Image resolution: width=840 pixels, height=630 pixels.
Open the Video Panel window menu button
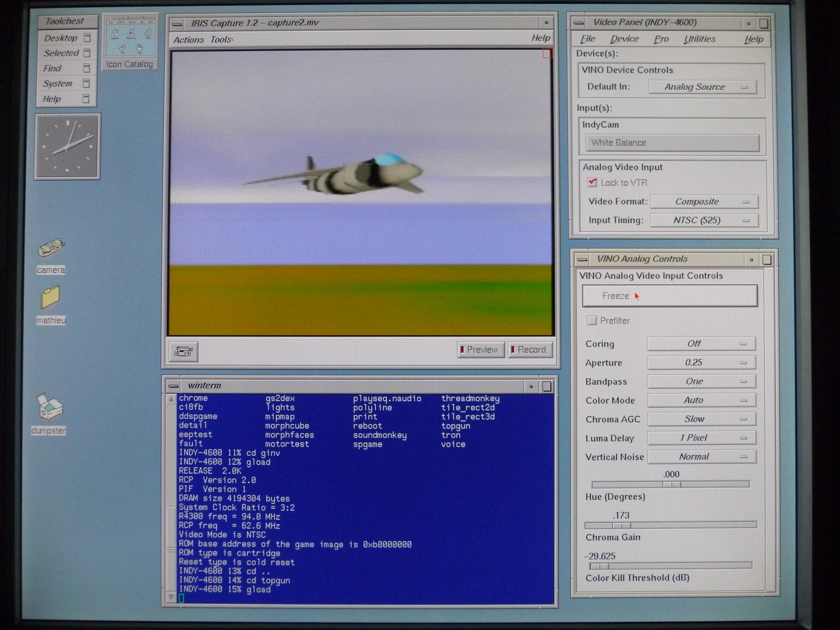pyautogui.click(x=579, y=23)
